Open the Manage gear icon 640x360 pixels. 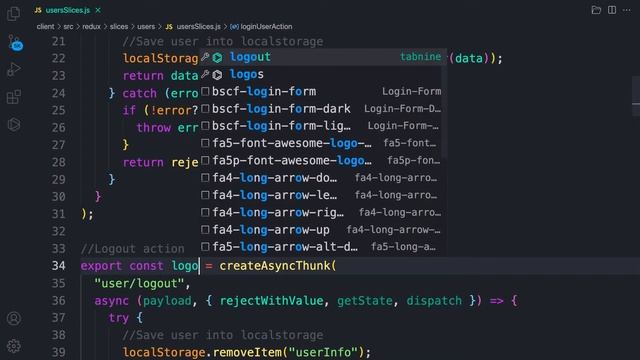(13, 346)
